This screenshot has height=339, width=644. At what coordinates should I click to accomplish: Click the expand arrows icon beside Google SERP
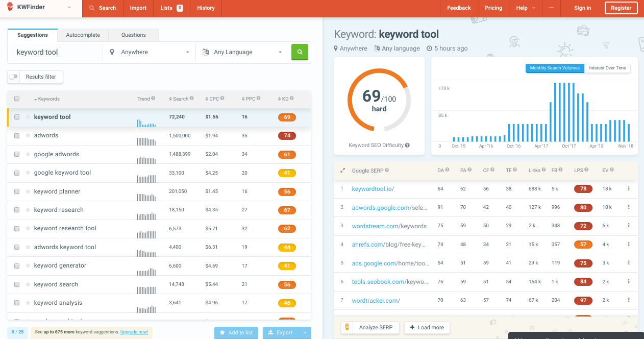click(342, 171)
